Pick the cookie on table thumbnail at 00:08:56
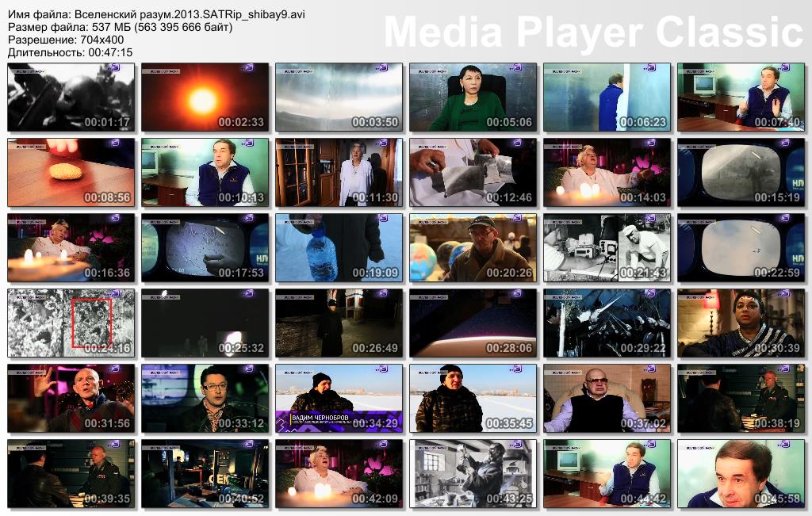 coord(71,172)
